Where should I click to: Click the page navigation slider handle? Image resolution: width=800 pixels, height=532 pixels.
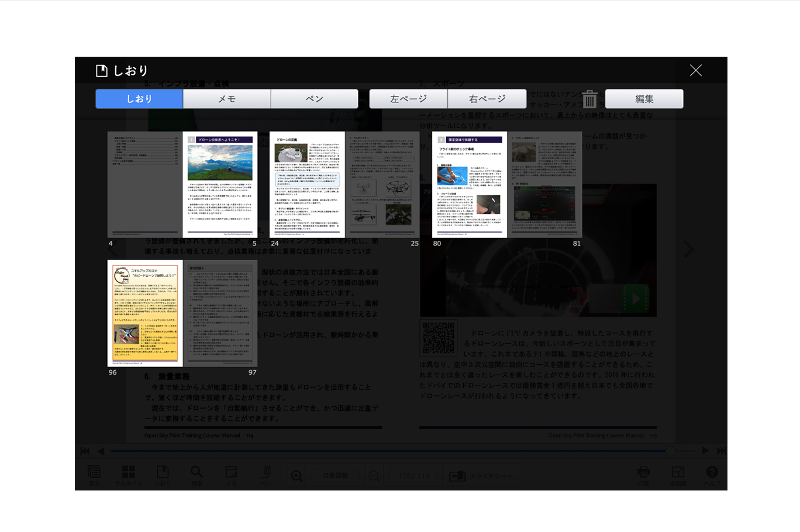click(670, 451)
